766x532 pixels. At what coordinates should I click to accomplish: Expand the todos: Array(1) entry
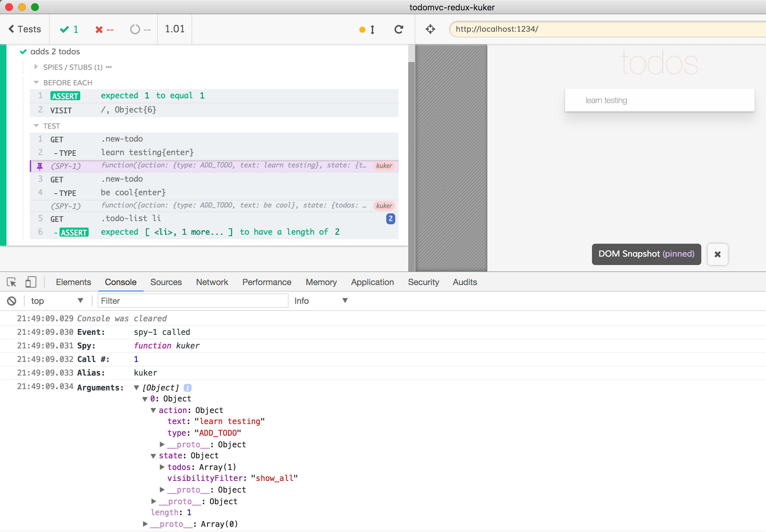click(x=162, y=467)
